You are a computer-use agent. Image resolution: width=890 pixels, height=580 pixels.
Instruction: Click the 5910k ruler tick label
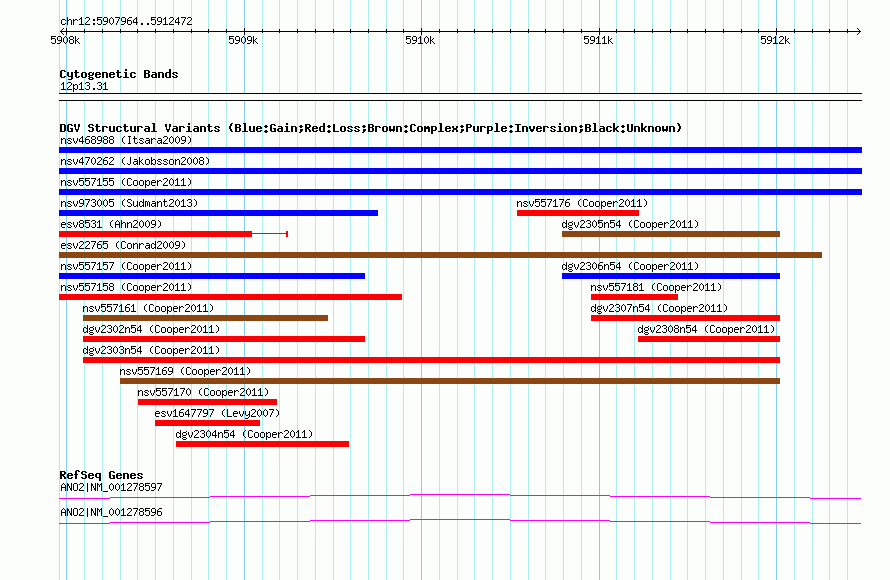(x=420, y=40)
